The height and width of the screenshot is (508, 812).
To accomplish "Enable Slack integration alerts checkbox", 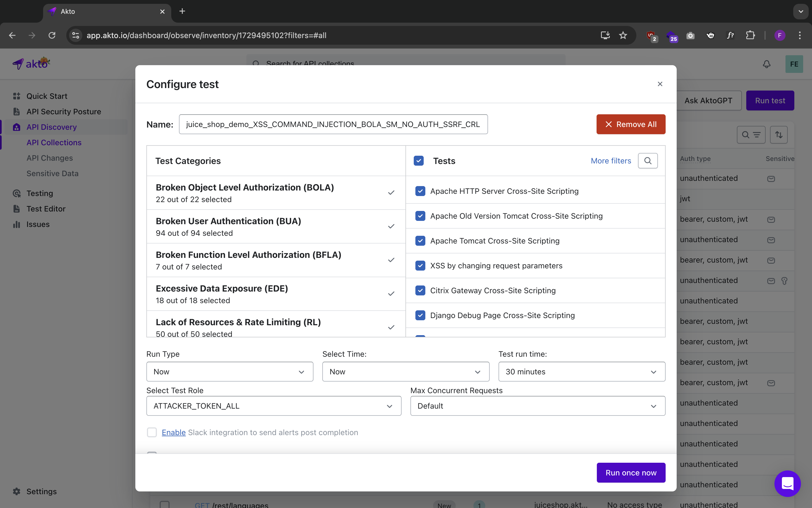I will (152, 432).
